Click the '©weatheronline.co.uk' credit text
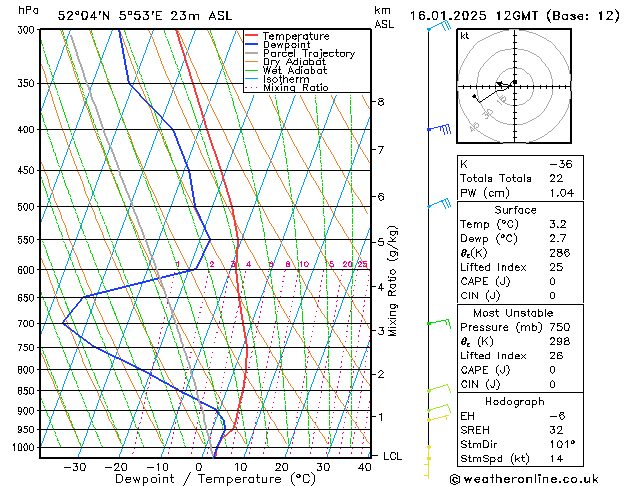The image size is (629, 486). (x=524, y=479)
